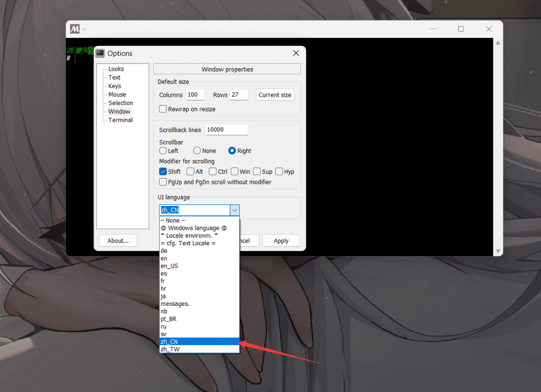Collapse the UI language dropdown via its arrow
The image size is (541, 392).
[x=235, y=210]
